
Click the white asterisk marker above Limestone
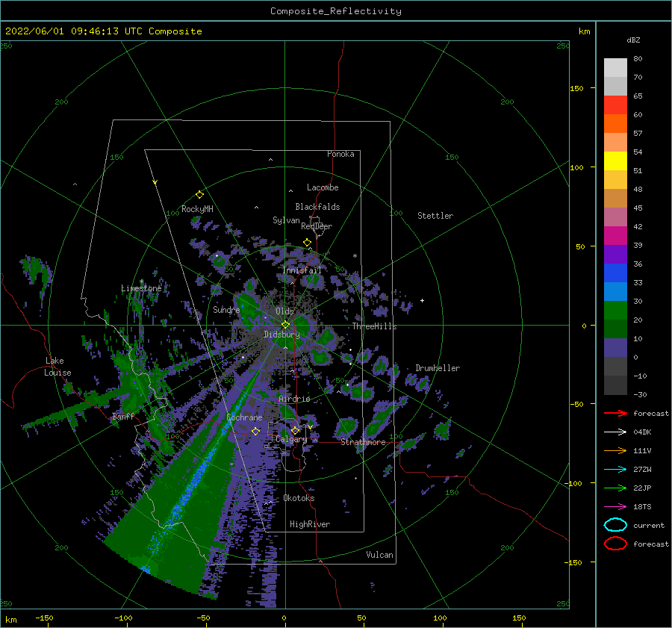(x=141, y=282)
